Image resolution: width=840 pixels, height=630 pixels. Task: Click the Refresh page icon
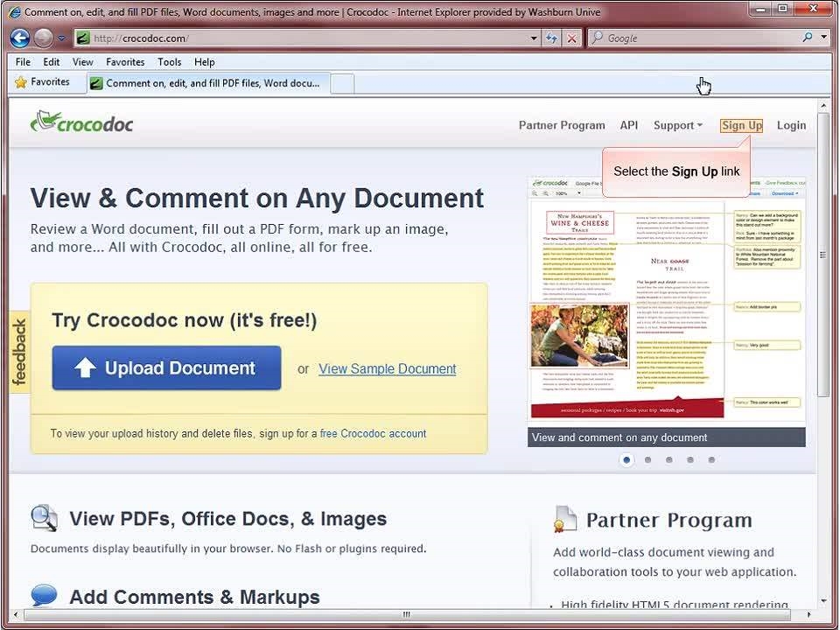pyautogui.click(x=551, y=38)
